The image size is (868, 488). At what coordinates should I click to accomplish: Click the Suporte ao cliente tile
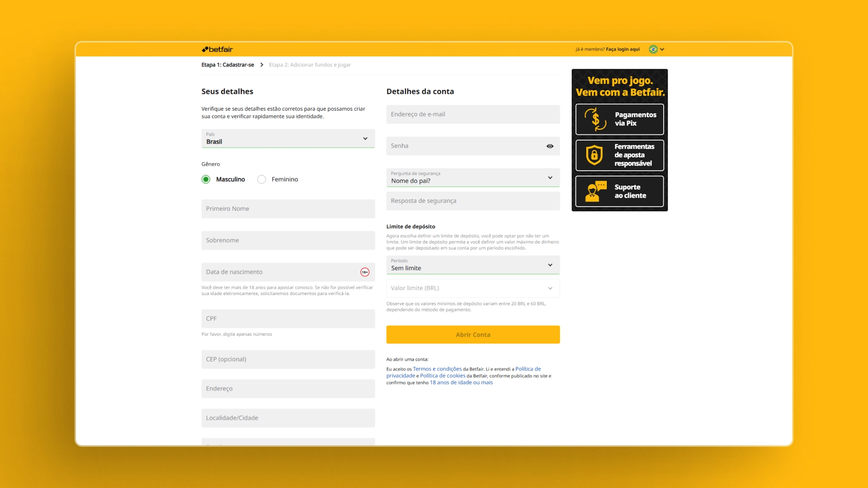click(x=619, y=191)
